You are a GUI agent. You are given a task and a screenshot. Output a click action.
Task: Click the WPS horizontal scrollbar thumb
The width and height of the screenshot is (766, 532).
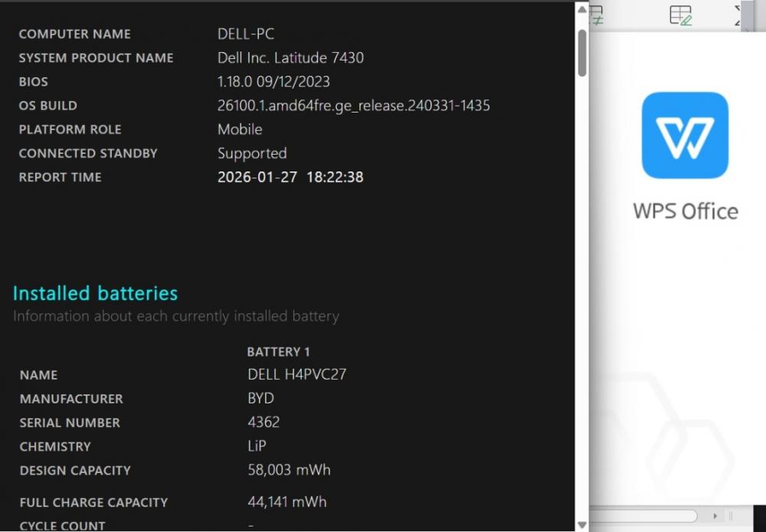pos(643,516)
